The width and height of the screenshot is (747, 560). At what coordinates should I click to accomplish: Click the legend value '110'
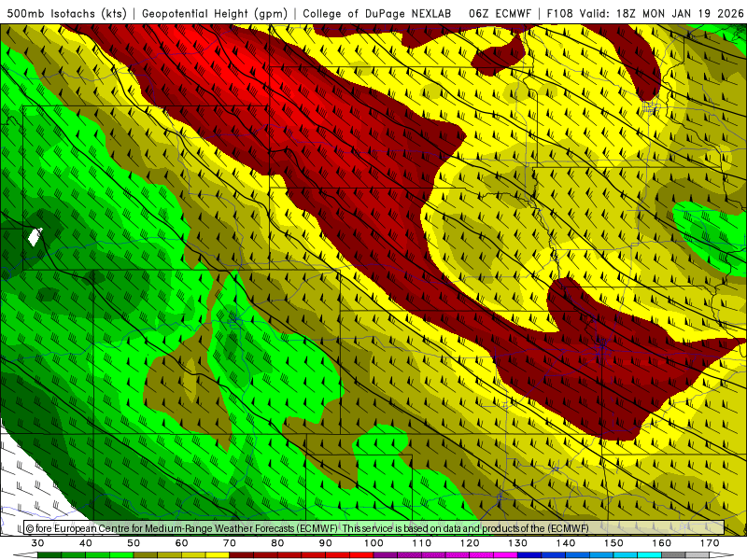(422, 543)
